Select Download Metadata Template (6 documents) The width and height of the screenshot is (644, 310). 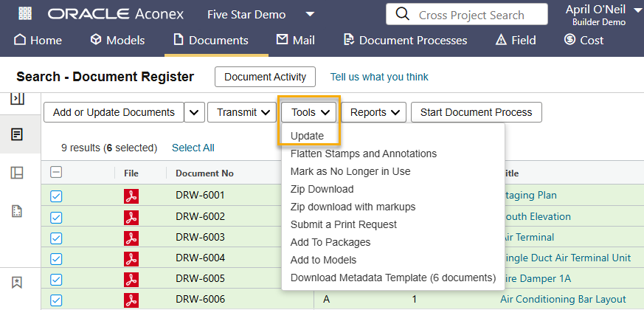[x=393, y=278]
